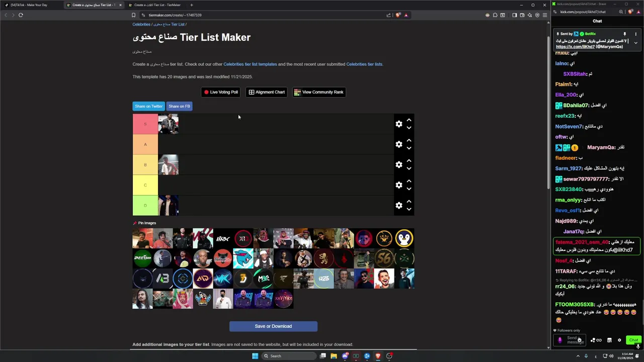Click Celebrities breadcrumb link
644x362 pixels.
pyautogui.click(x=141, y=24)
